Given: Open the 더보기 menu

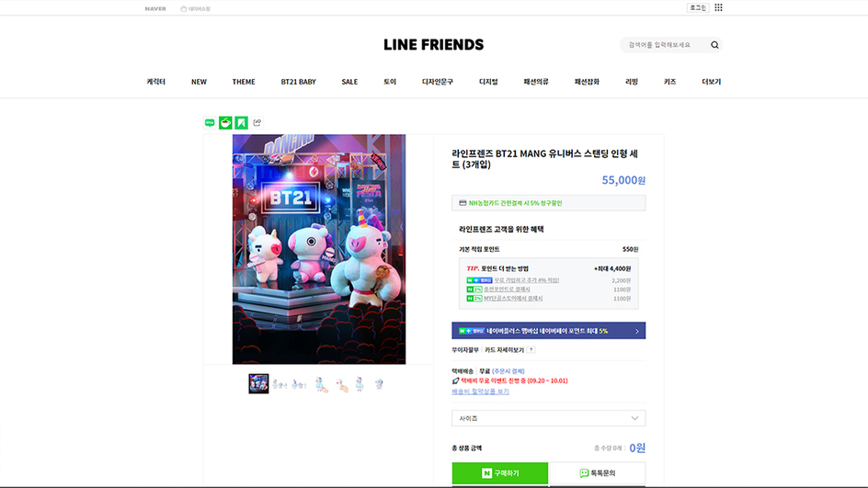Looking at the screenshot, I should (712, 82).
